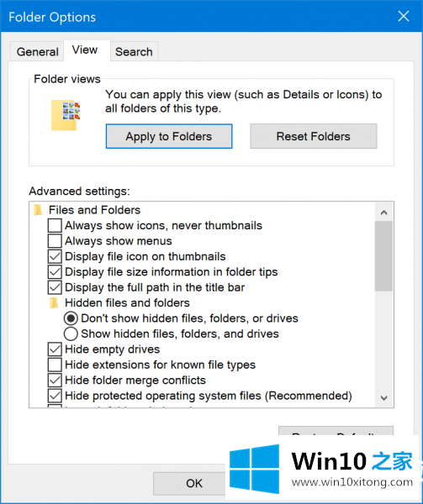The height and width of the screenshot is (504, 423).
Task: Uncheck Hide protected operating system files
Action: 55,396
